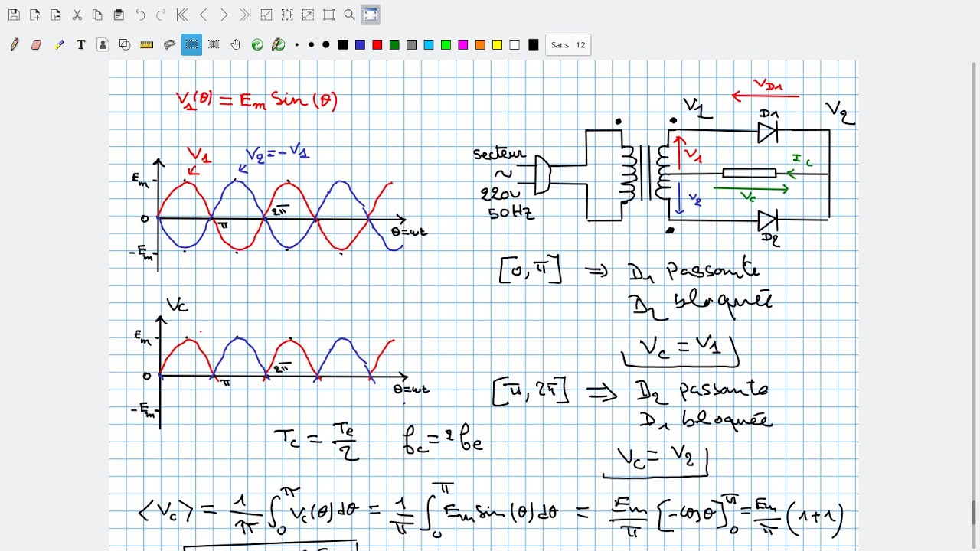Fit the page width to window

287,15
